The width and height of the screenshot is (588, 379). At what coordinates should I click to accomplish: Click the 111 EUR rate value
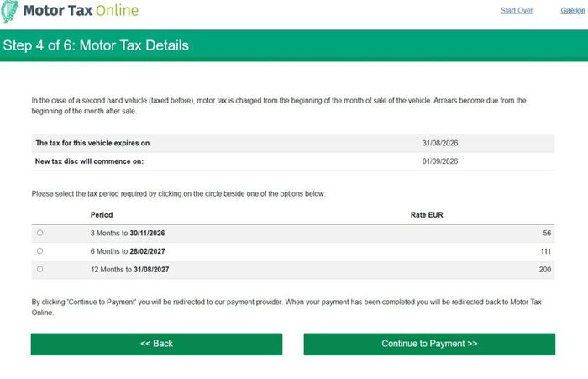point(546,251)
